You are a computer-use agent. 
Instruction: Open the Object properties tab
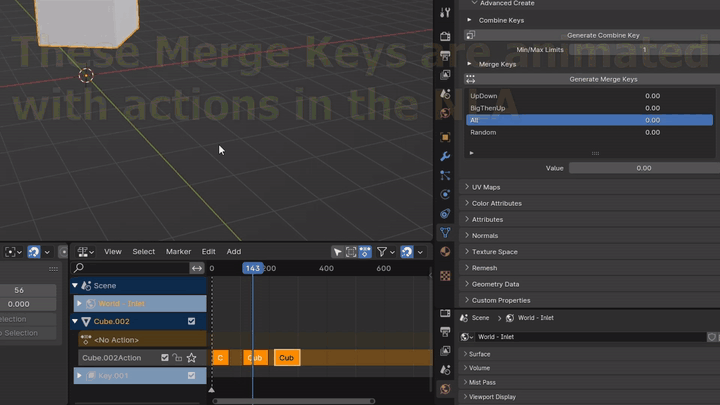445,137
